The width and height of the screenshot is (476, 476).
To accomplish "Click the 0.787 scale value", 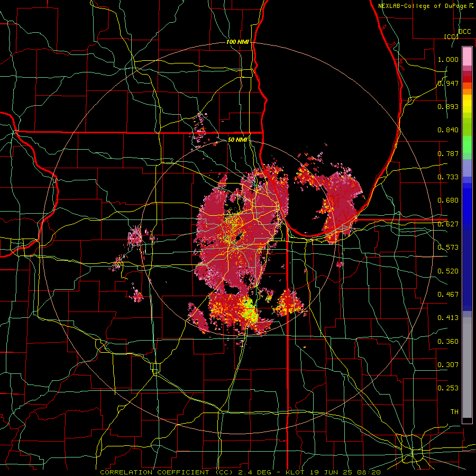I will click(448, 153).
